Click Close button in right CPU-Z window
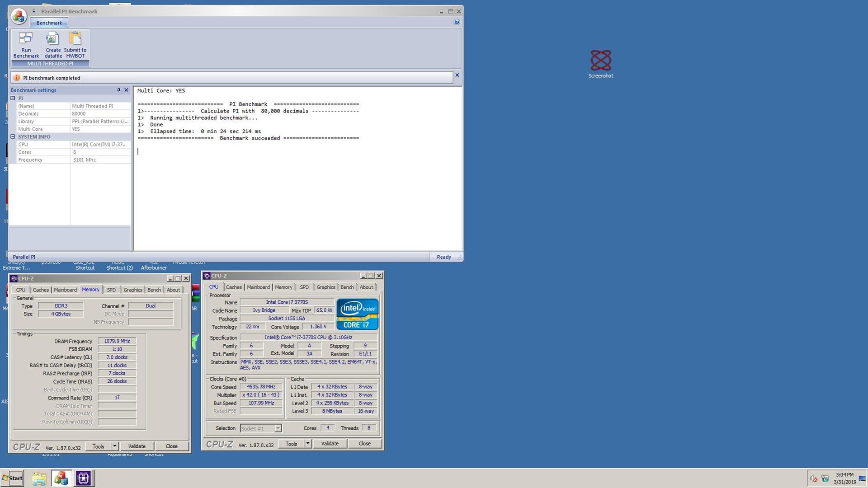 coord(365,444)
